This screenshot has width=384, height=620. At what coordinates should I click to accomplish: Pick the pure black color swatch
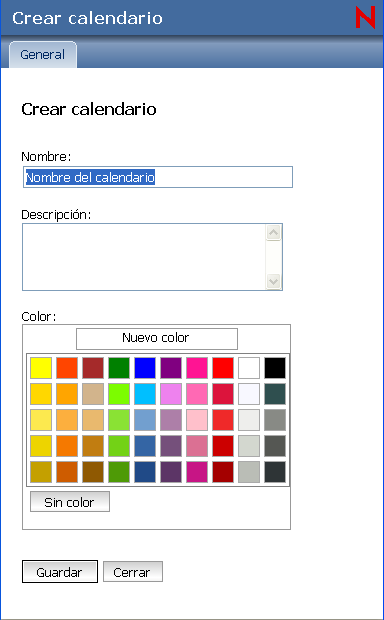275,368
